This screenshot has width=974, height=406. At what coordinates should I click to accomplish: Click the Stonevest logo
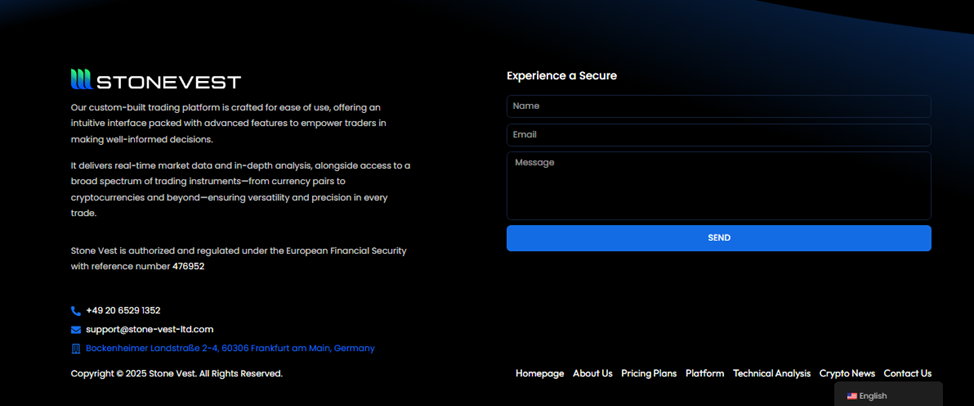click(x=156, y=79)
